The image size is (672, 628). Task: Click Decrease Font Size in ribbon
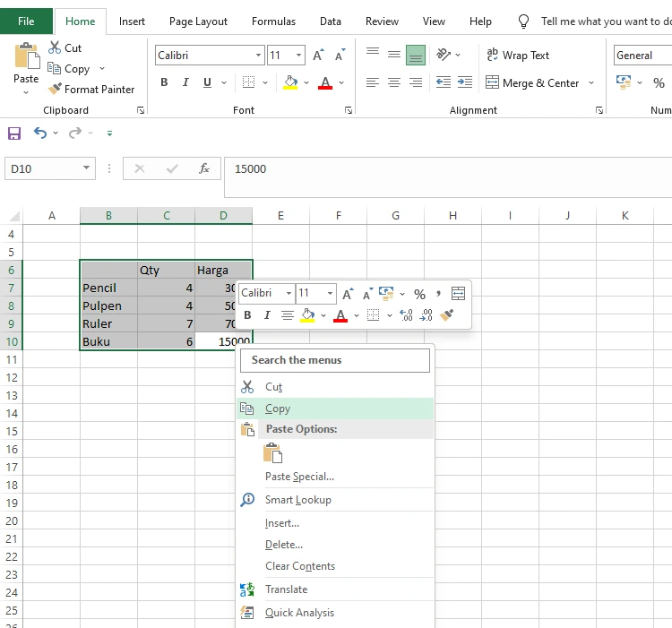tap(340, 56)
